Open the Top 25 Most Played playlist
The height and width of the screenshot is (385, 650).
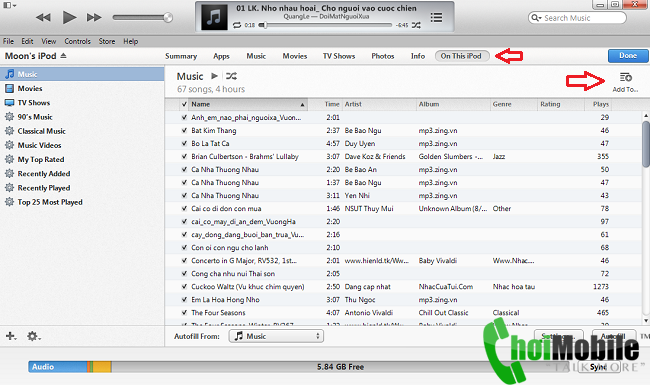[82, 202]
